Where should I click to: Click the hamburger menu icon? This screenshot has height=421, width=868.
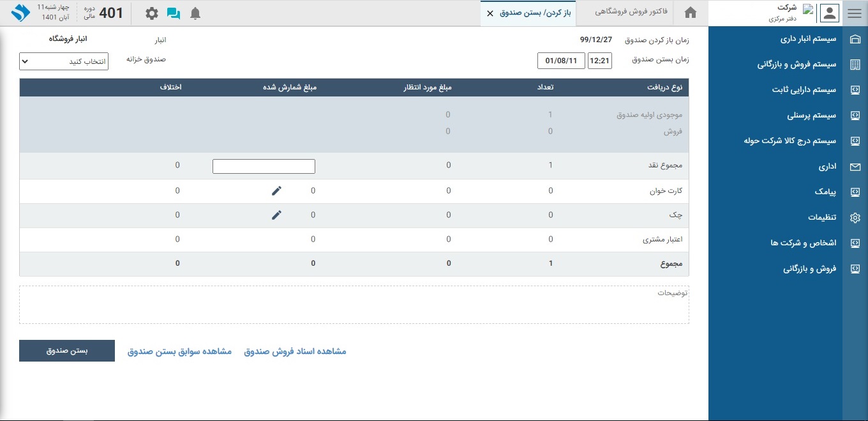tap(855, 13)
